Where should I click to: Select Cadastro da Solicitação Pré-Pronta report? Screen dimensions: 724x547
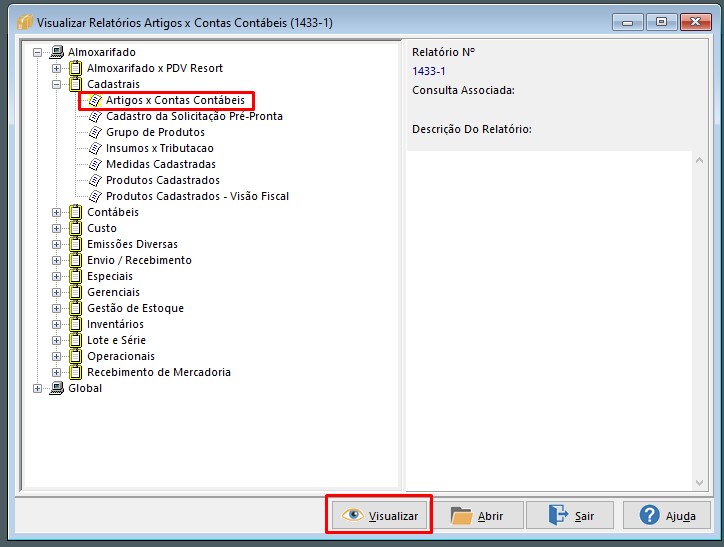coord(194,116)
